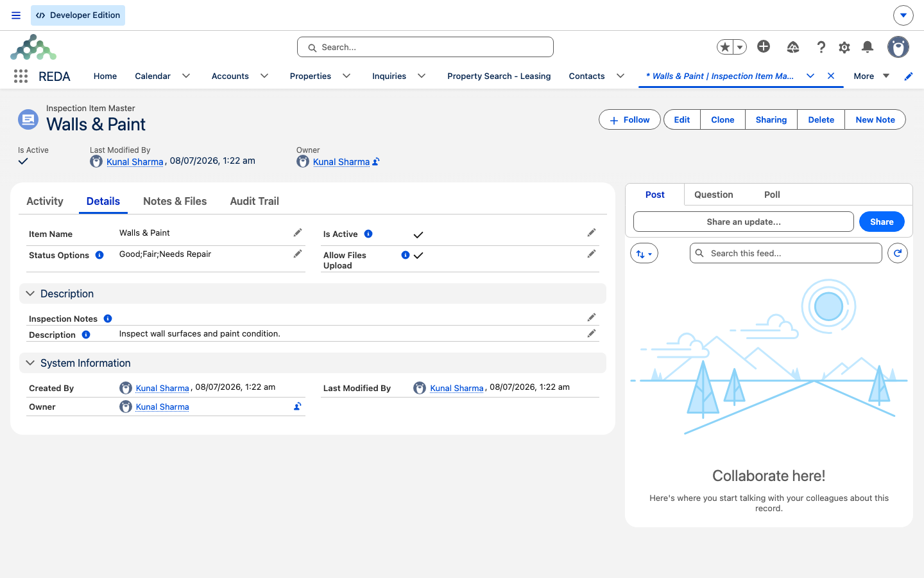Click the change owner icon in the Owner row

[298, 407]
